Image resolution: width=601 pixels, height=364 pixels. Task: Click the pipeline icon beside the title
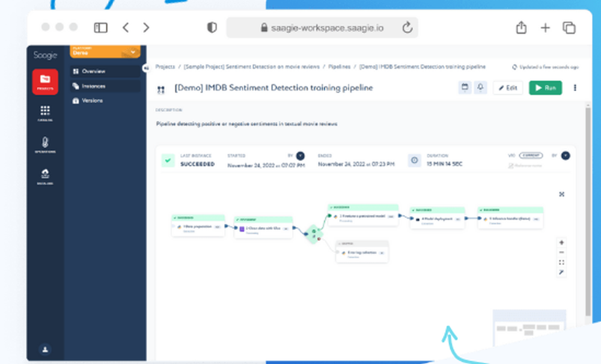click(x=161, y=89)
